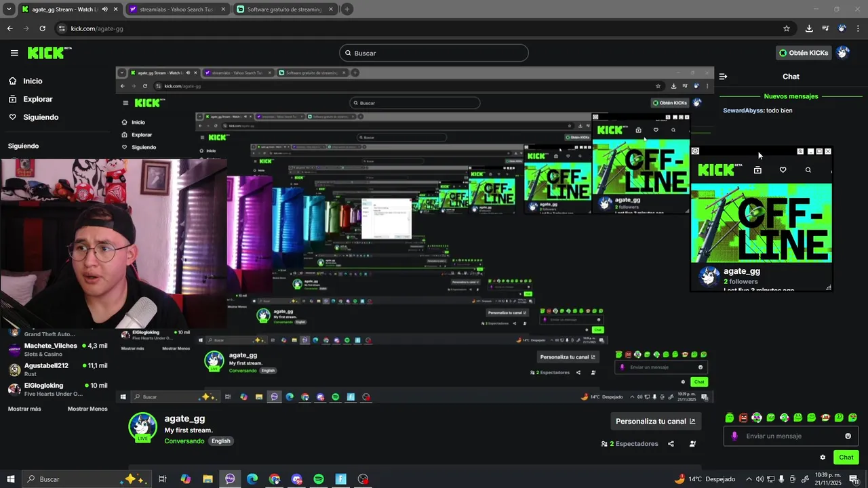The image size is (868, 488).
Task: Open Machete_Vilches channel in sidebar
Action: [58, 350]
